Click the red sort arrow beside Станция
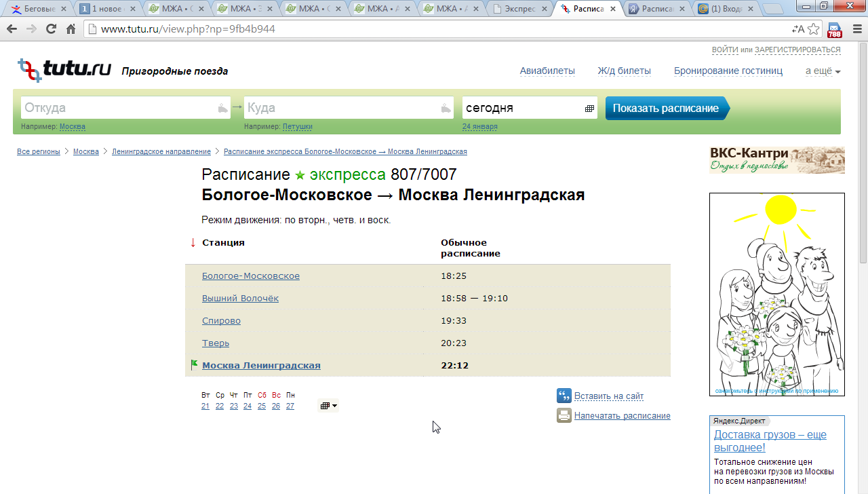The width and height of the screenshot is (868, 494). (x=193, y=243)
